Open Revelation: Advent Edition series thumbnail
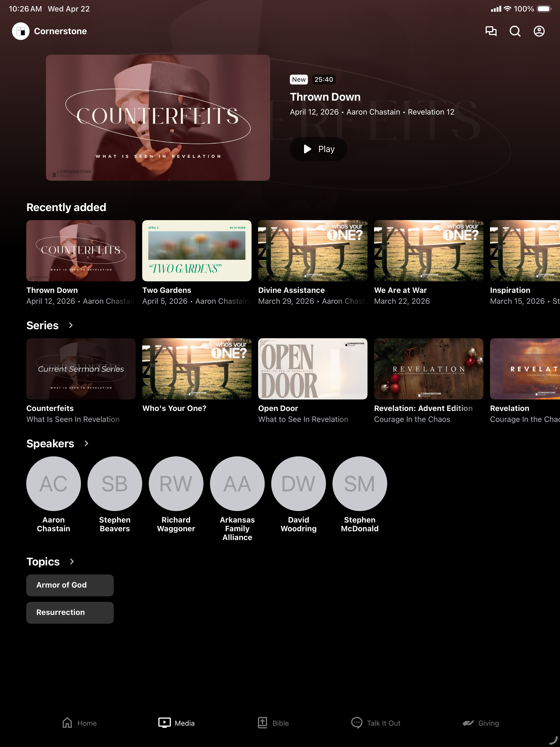 coord(428,369)
